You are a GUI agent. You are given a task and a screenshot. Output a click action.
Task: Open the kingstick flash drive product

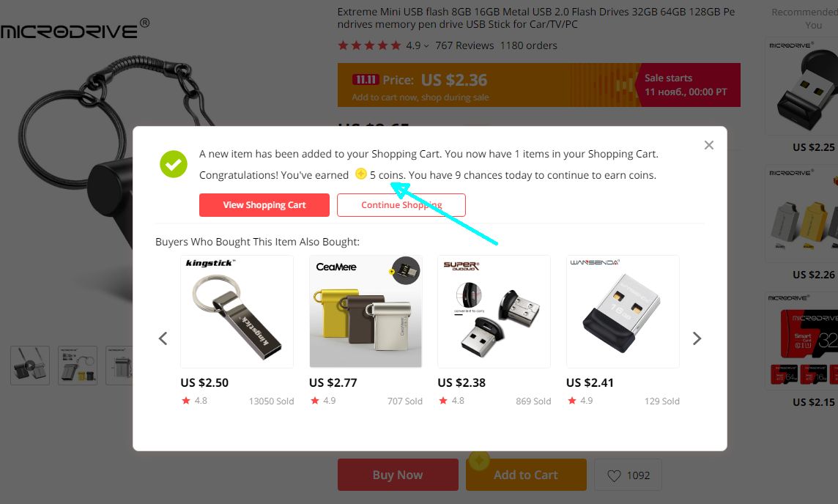tap(237, 311)
